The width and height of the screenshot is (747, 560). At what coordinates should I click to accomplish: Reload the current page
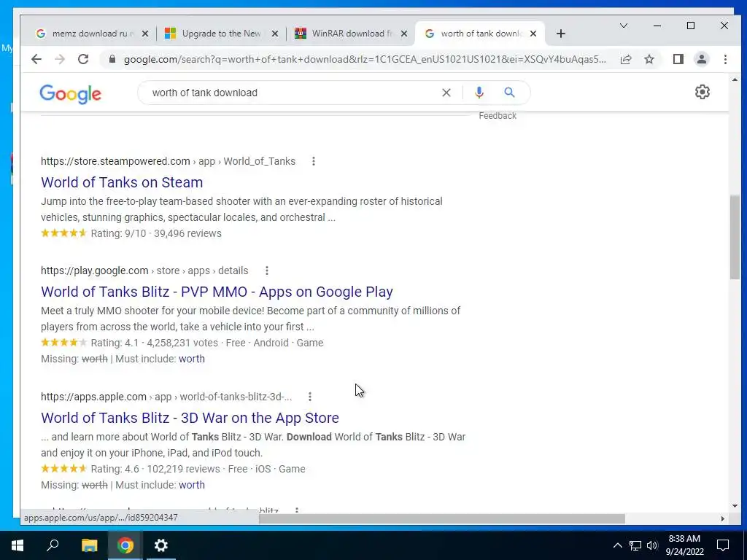(x=83, y=59)
